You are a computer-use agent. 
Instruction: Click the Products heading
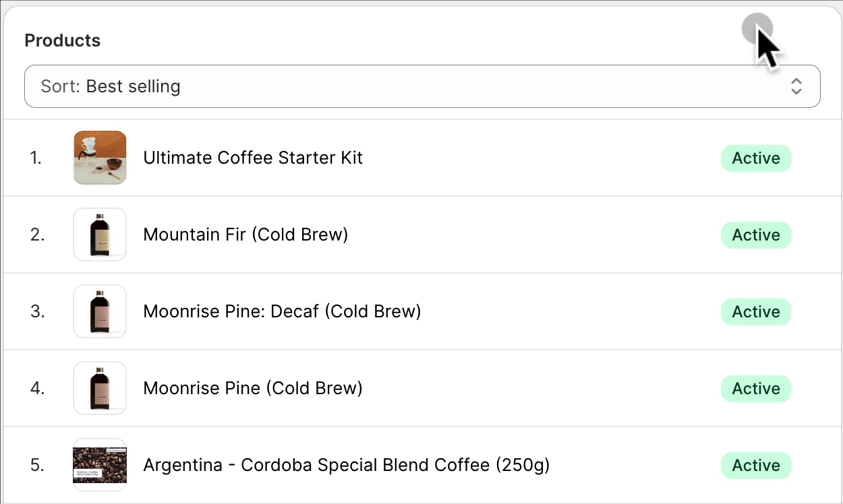point(62,40)
